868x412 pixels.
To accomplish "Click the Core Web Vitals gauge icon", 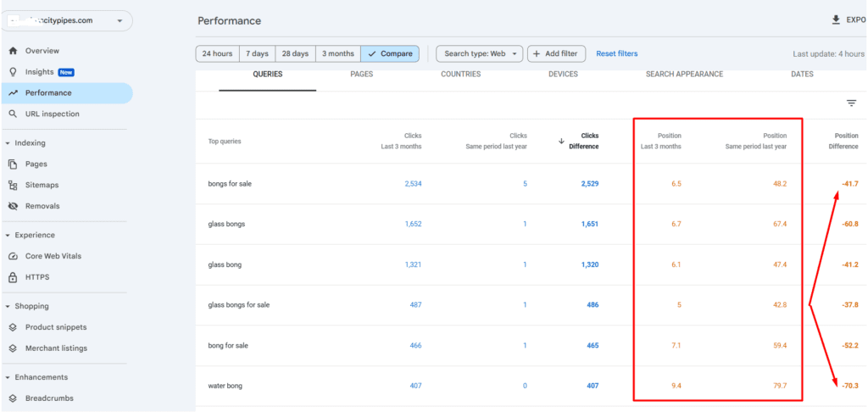I will (x=13, y=256).
